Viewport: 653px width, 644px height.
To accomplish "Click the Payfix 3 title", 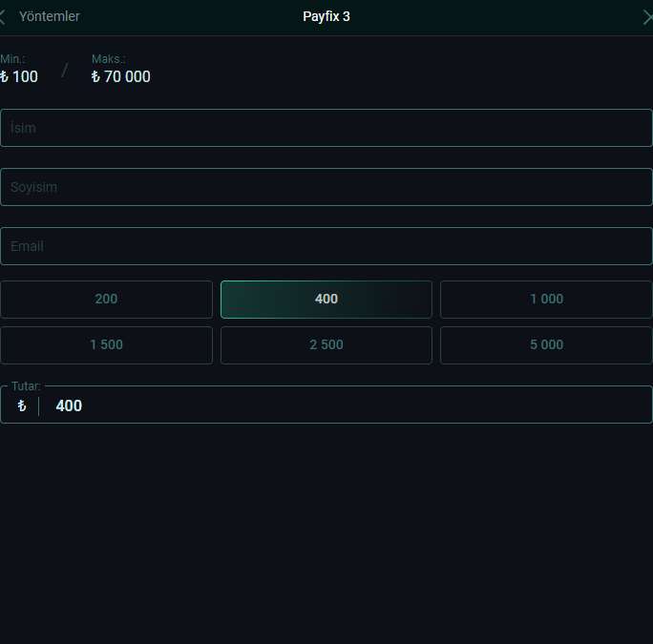I will pyautogui.click(x=326, y=16).
